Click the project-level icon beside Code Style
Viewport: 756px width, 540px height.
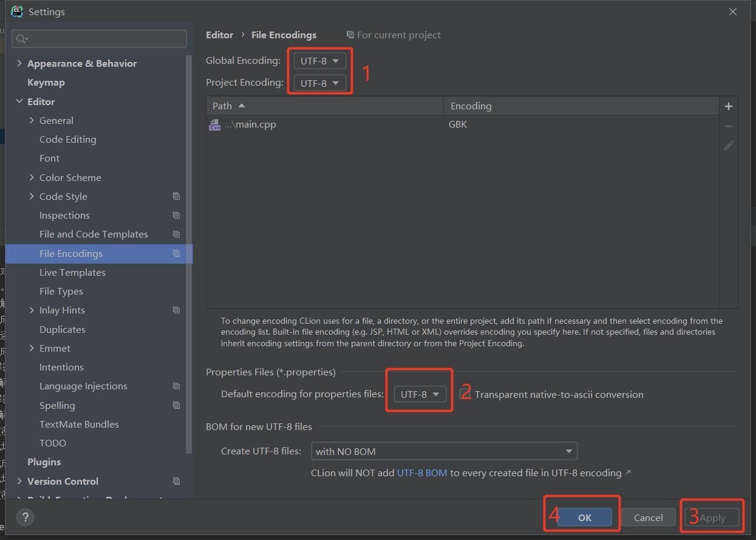pyautogui.click(x=176, y=196)
